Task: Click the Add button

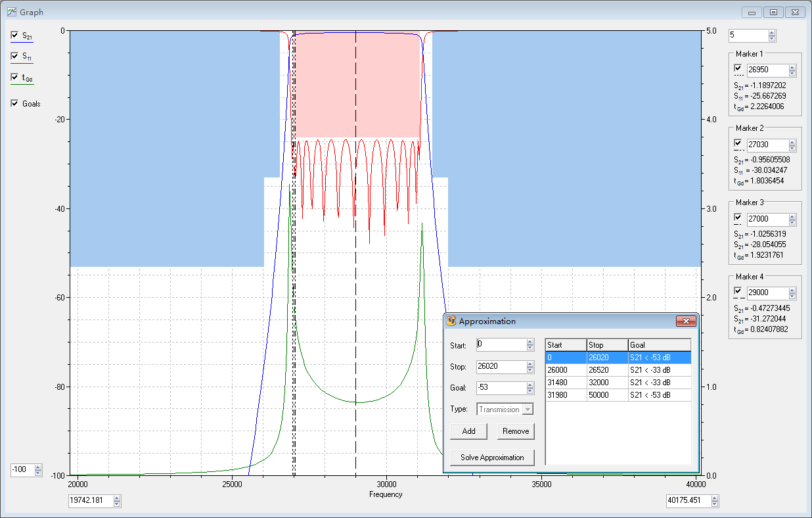Action: 468,431
